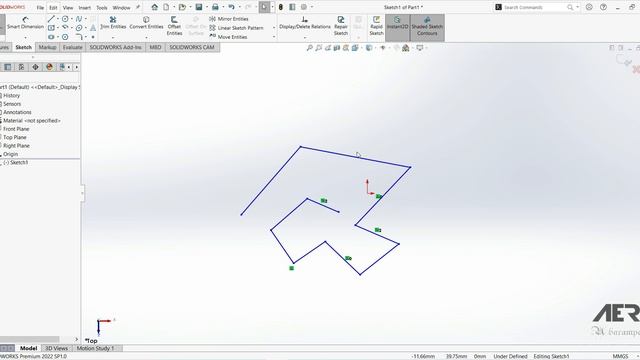Open the Tools menu
Viewport: 640px width, 360px height.
coord(102,7)
